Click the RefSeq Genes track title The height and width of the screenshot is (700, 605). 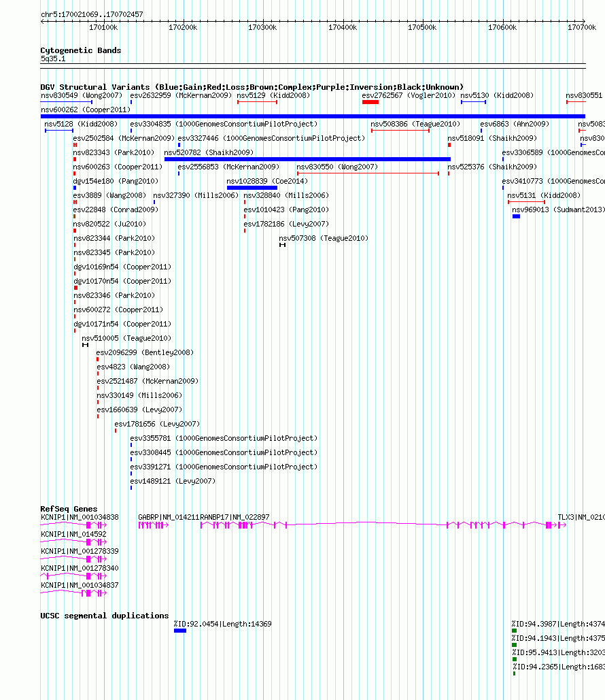click(x=69, y=509)
